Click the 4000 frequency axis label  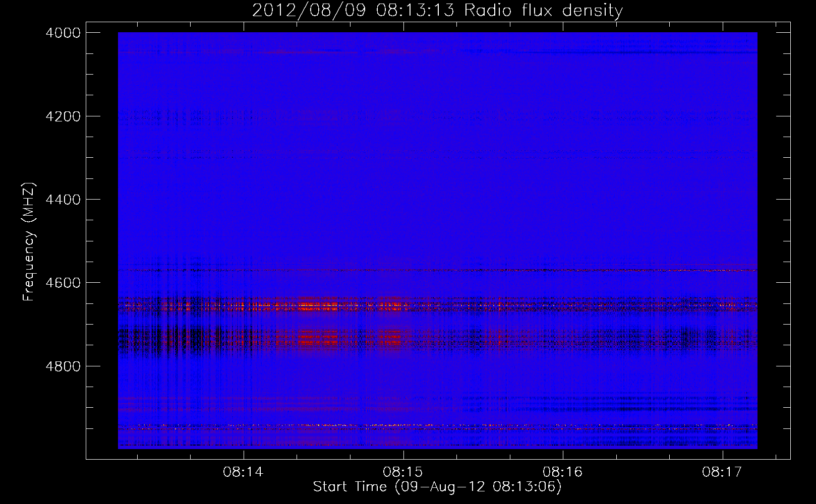(x=63, y=33)
